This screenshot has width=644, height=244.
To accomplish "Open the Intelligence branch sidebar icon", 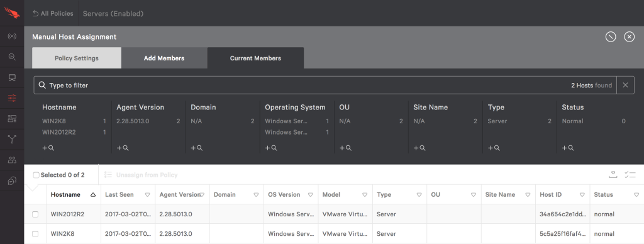I will click(x=12, y=139).
